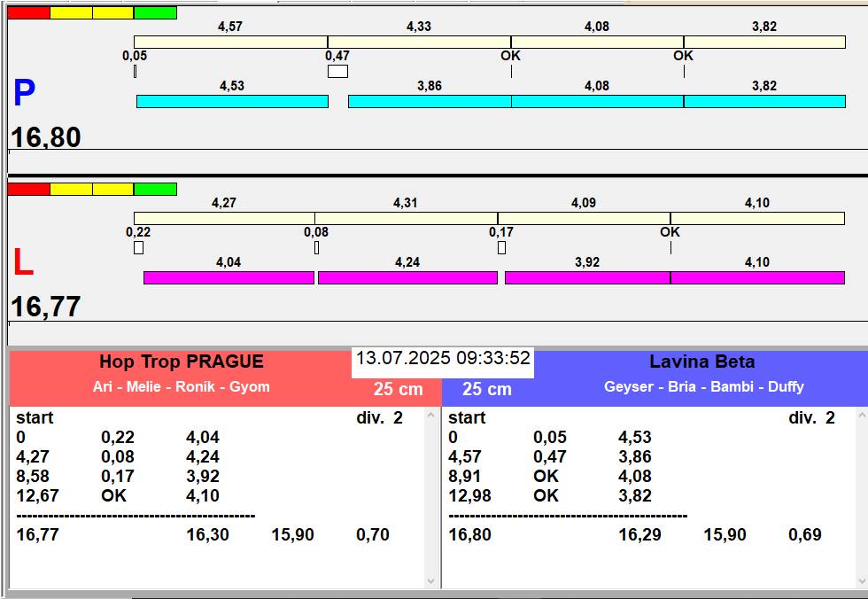Select the cream 4,27 segment in lane L

(x=224, y=218)
